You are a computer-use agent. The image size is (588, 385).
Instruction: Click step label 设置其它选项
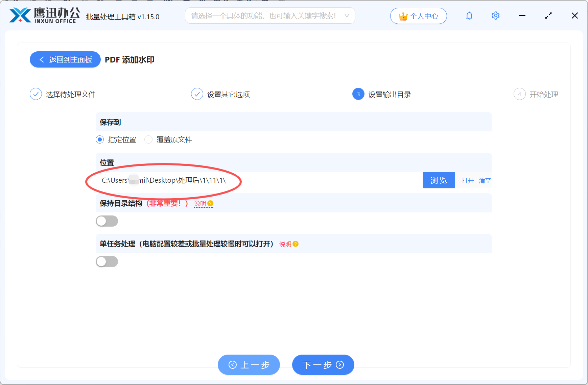click(x=229, y=95)
